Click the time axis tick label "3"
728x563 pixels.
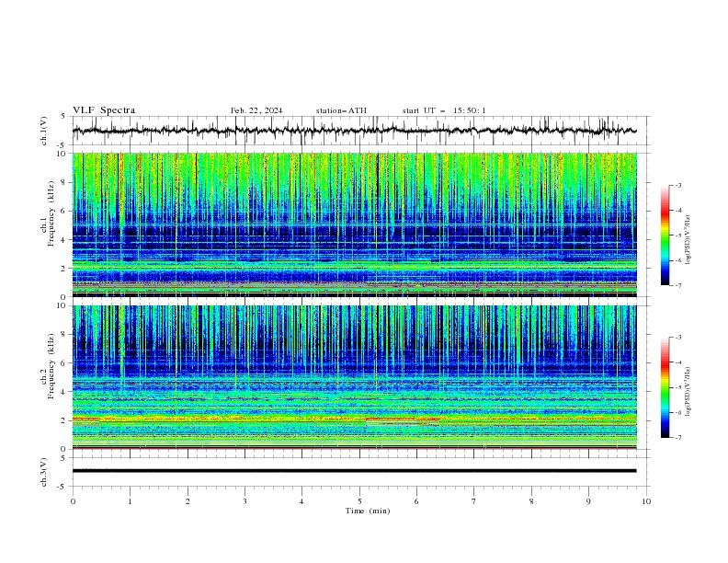tap(245, 501)
